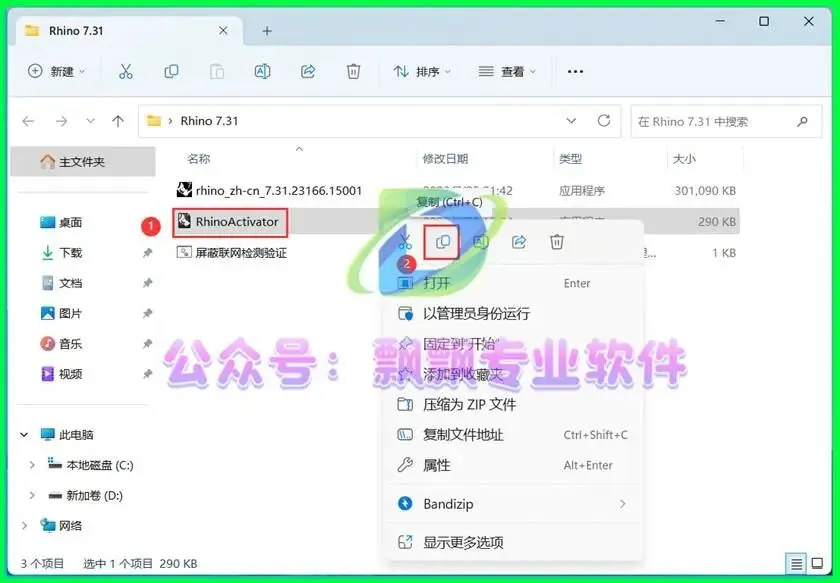Expand the 新加卷 (D:) node
Image resolution: width=840 pixels, height=583 pixels.
point(32,496)
